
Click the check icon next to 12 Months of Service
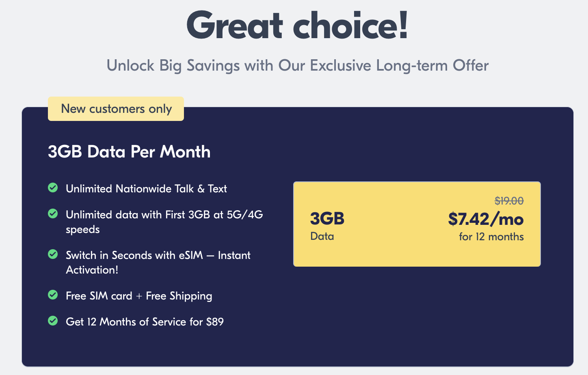(53, 321)
